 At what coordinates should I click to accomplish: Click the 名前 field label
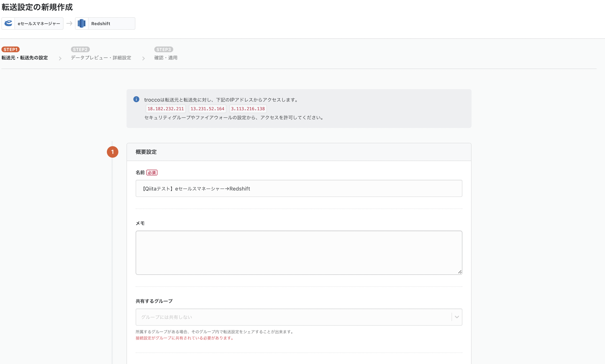(x=140, y=173)
